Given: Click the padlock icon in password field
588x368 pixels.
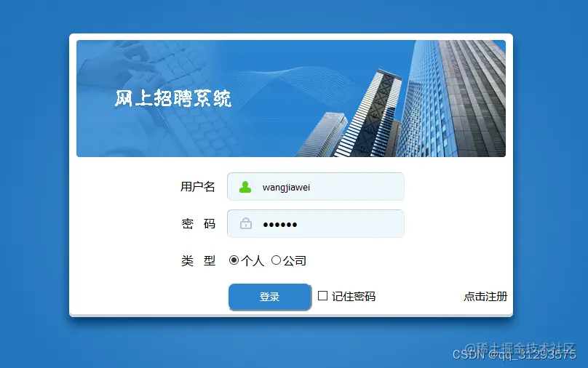Looking at the screenshot, I should tap(246, 223).
